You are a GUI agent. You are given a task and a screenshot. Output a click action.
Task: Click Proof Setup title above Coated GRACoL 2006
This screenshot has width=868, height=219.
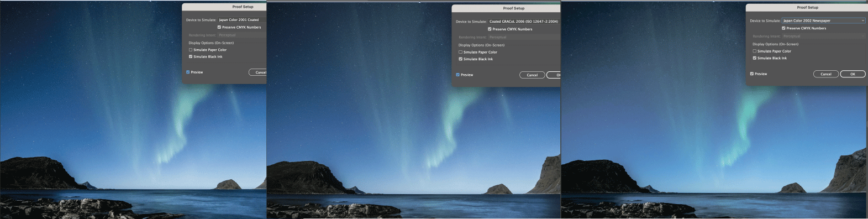click(x=513, y=8)
